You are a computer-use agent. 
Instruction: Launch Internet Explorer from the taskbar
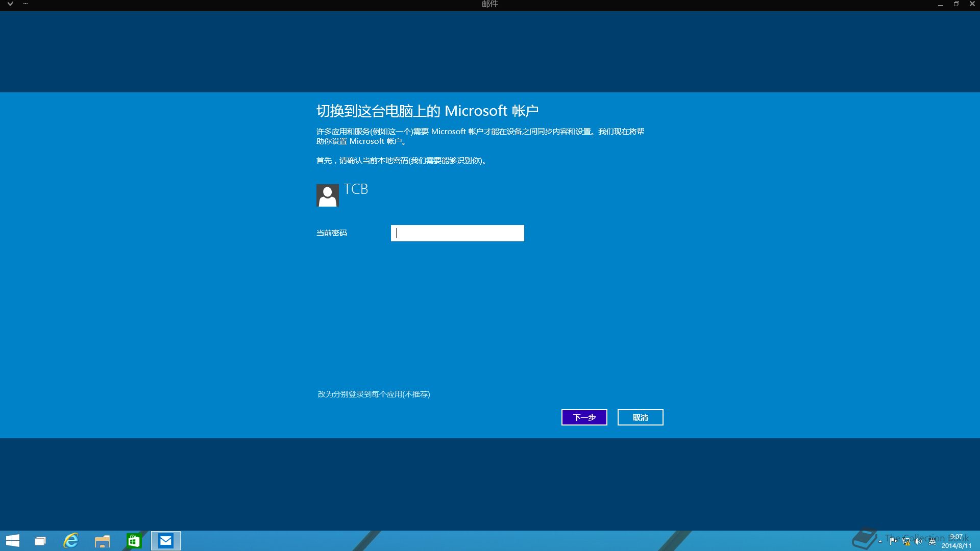(x=71, y=541)
